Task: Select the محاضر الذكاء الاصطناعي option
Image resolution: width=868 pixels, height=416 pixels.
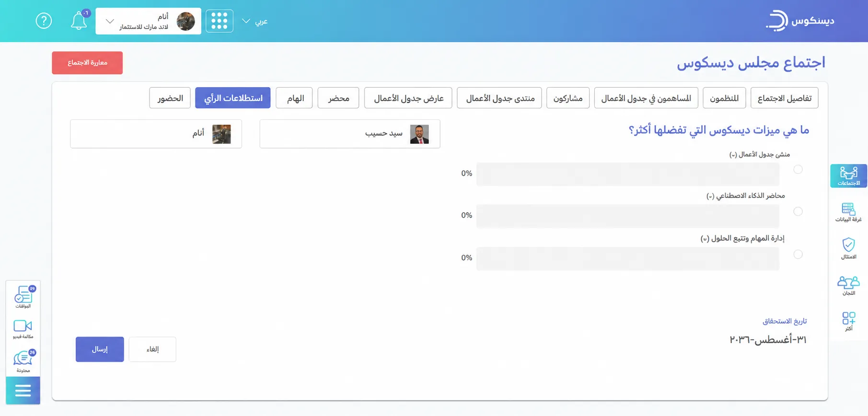Action: (x=798, y=211)
